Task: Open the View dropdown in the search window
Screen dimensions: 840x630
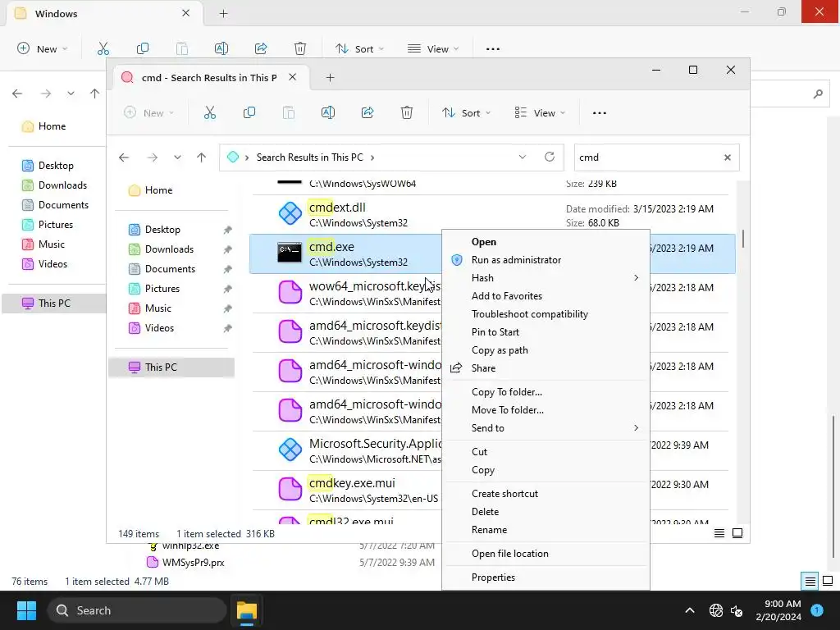Action: [540, 113]
